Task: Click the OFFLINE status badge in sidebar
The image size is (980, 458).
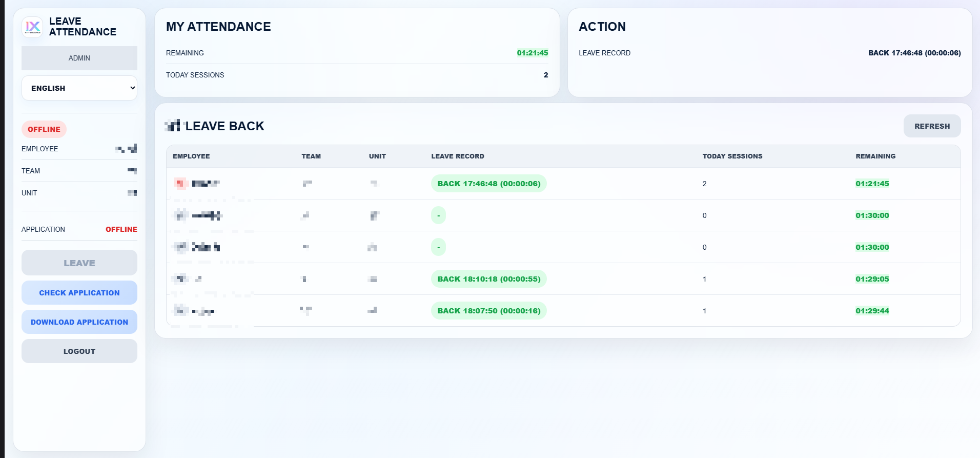Action: (44, 129)
